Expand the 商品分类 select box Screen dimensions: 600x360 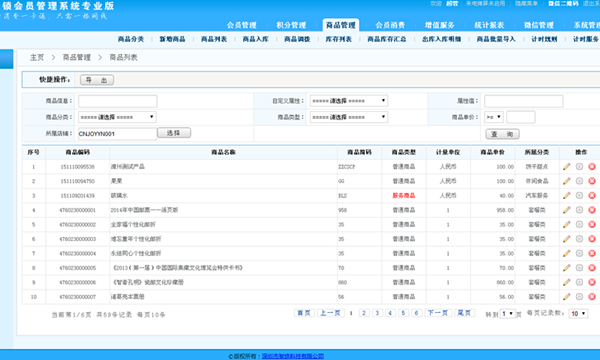117,117
